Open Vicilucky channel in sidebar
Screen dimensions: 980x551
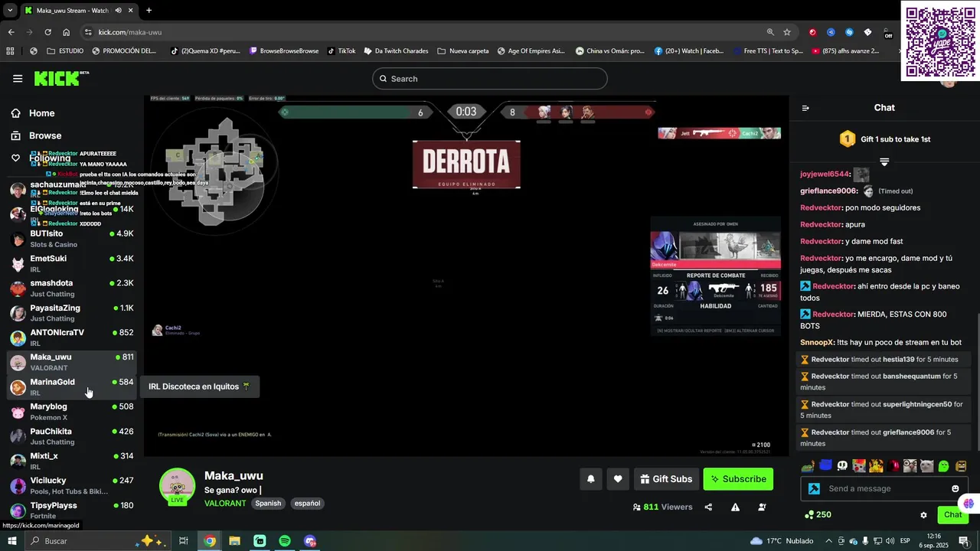[x=72, y=485]
